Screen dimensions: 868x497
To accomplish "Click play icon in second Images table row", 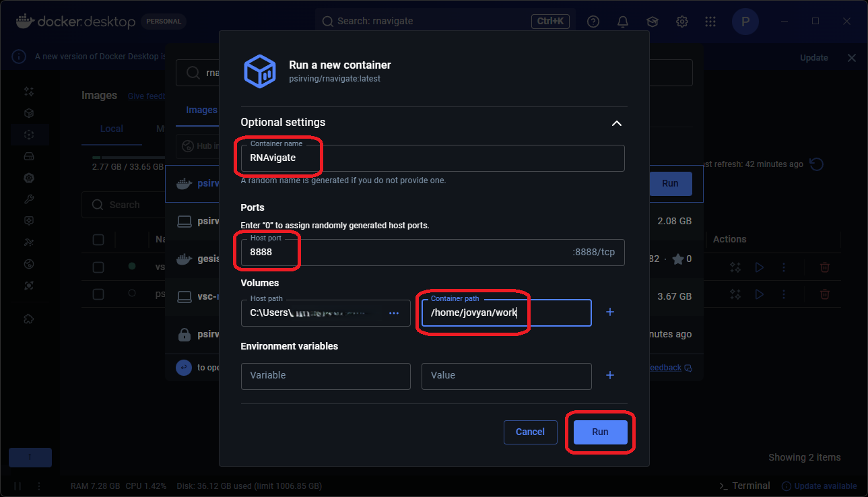I will [x=760, y=294].
